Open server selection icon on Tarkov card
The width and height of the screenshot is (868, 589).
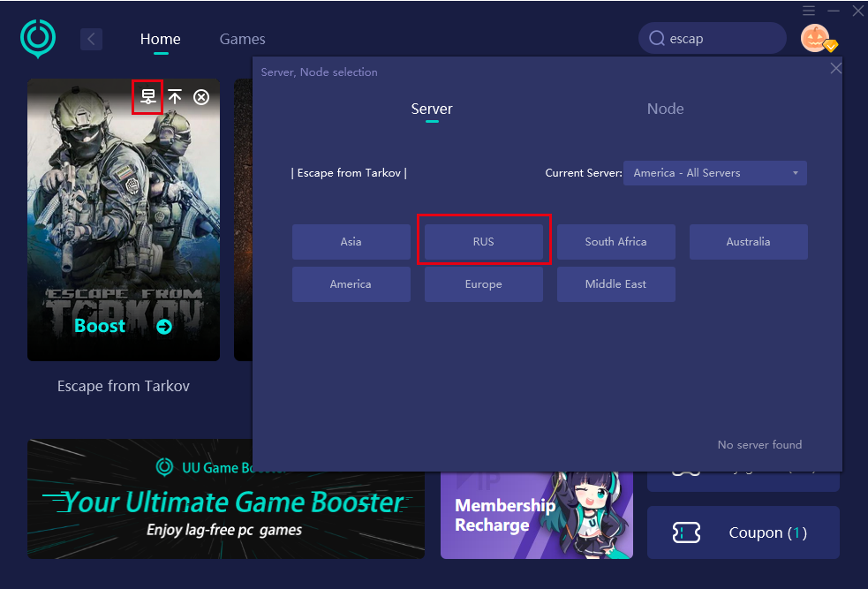tap(147, 97)
